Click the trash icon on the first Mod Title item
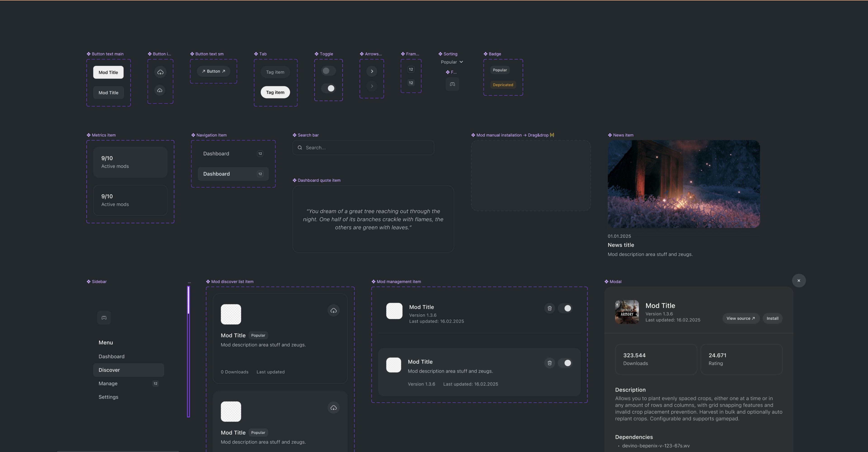 (550, 308)
